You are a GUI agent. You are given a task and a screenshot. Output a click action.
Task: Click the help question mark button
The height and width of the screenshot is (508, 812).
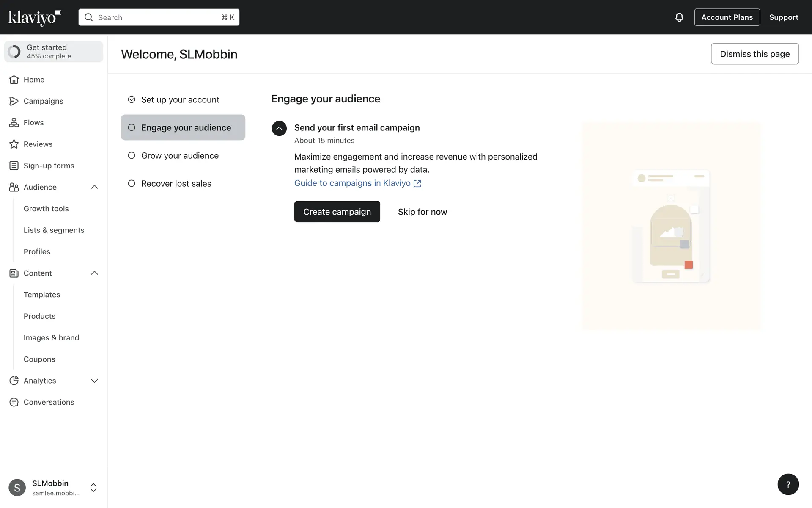click(x=788, y=484)
